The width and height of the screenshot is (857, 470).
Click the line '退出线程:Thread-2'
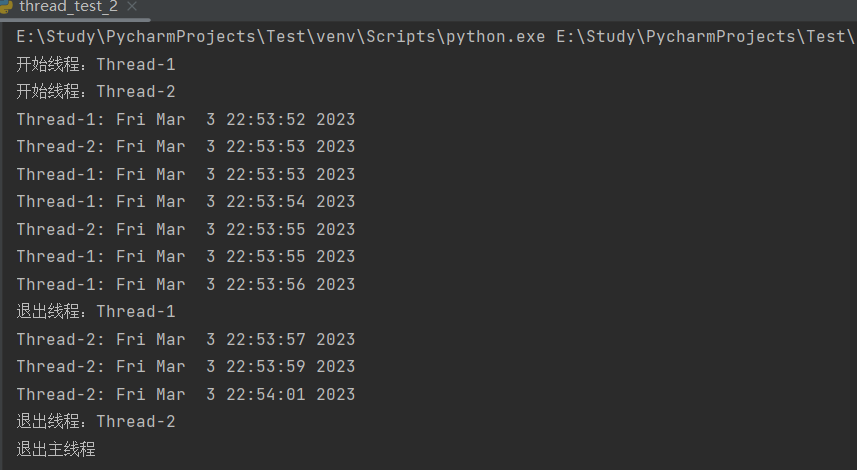click(96, 421)
